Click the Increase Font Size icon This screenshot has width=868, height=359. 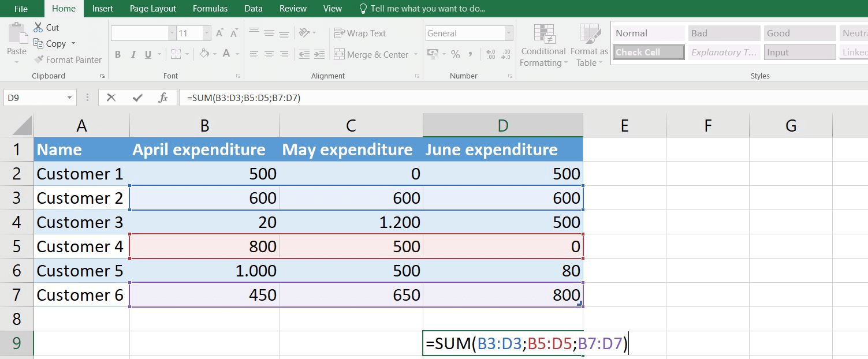220,33
